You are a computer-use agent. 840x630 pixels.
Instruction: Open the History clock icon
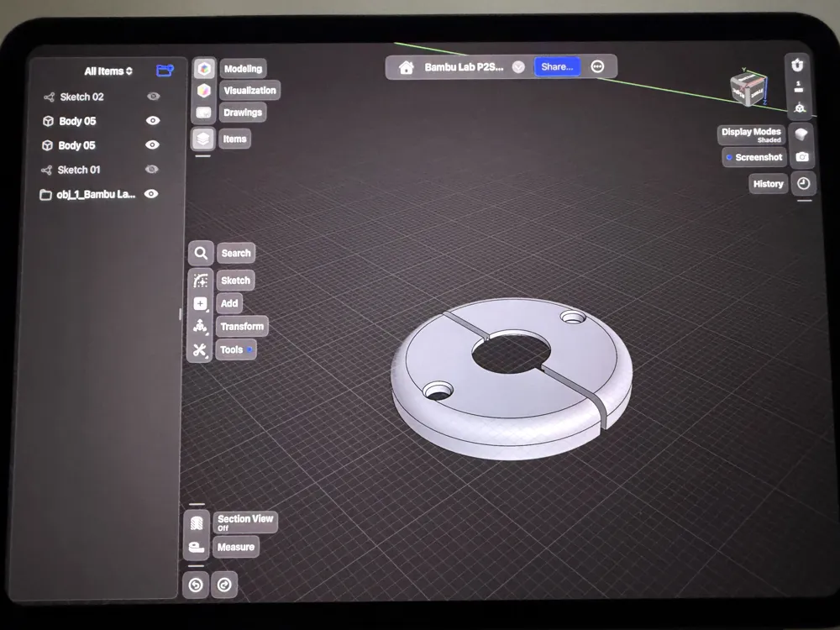(x=803, y=184)
